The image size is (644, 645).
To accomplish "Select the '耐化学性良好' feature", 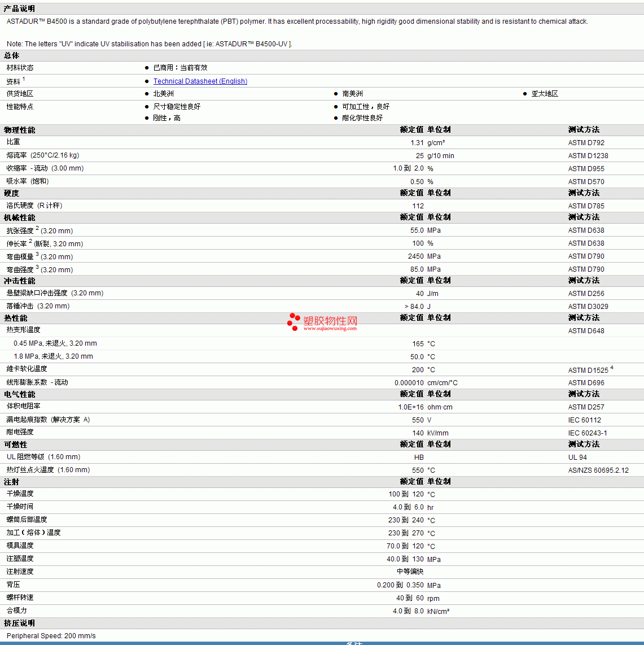I will tap(362, 118).
